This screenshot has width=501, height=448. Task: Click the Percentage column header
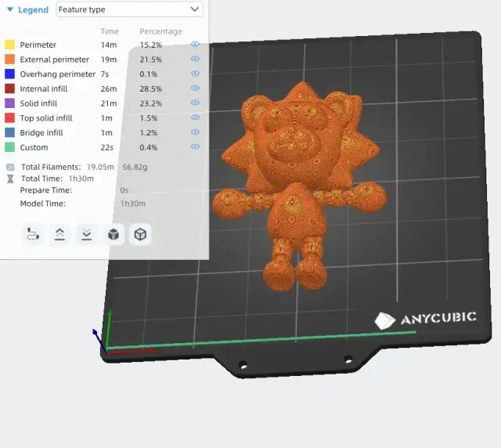[x=160, y=31]
